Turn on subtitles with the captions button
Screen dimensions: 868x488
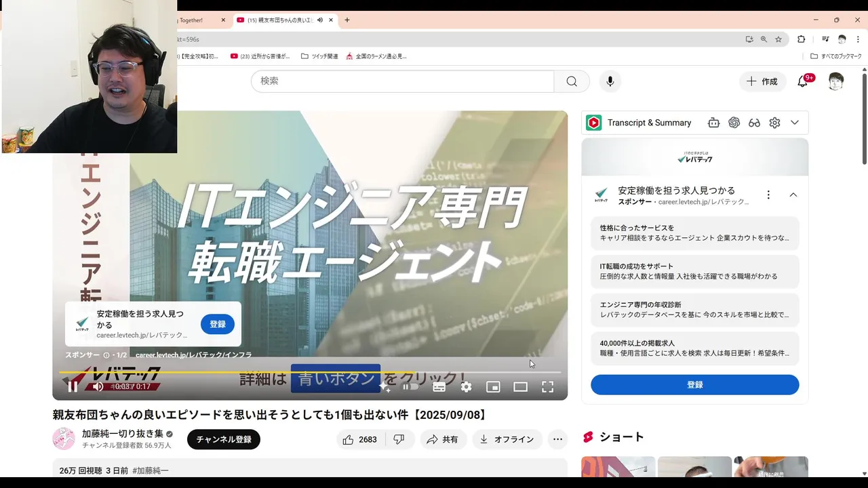pyautogui.click(x=439, y=387)
